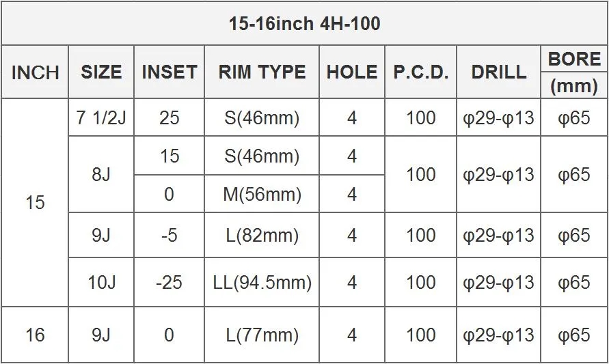
Task: Click the P.C.D. column header
Action: 420,72
